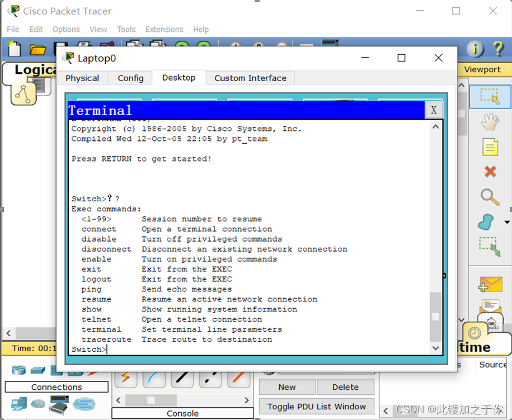Click Toggle PDU List Window button
This screenshot has height=420, width=512.
316,406
